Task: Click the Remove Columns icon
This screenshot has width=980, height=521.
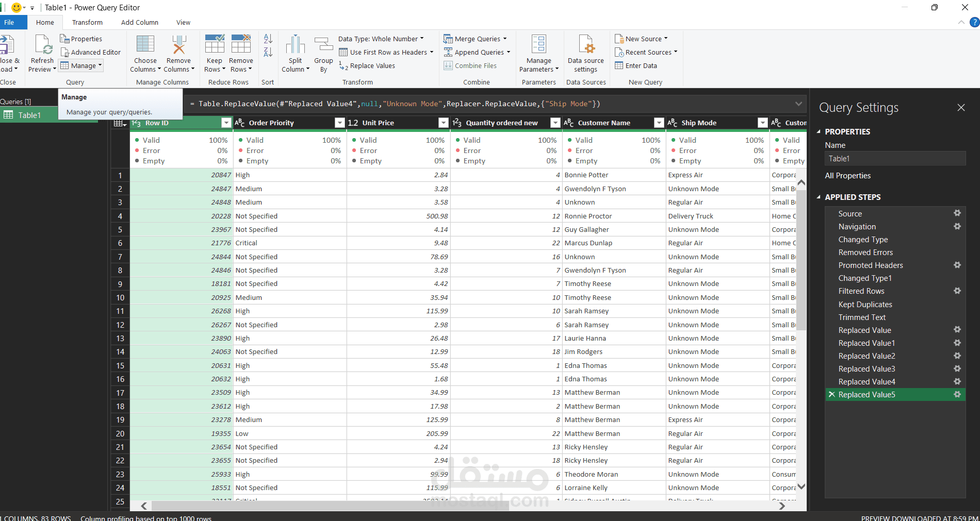Action: (179, 44)
